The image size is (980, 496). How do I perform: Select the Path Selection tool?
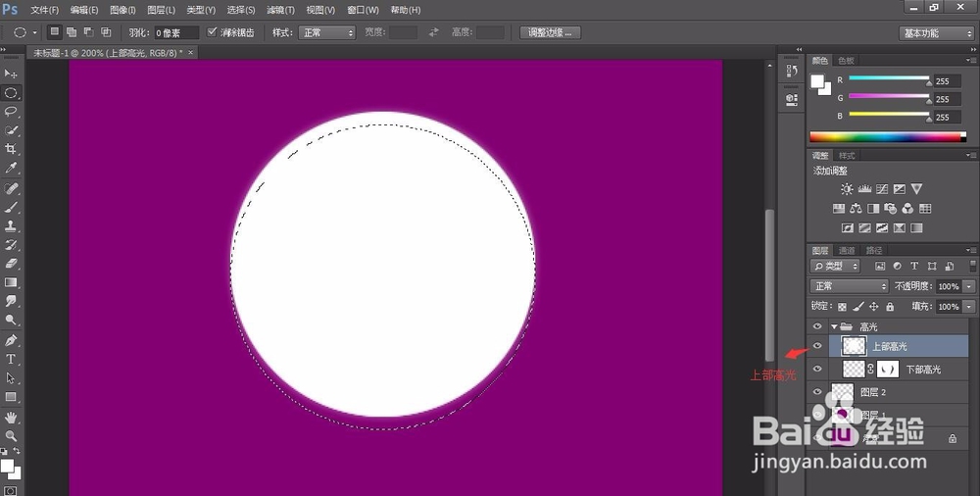(11, 377)
